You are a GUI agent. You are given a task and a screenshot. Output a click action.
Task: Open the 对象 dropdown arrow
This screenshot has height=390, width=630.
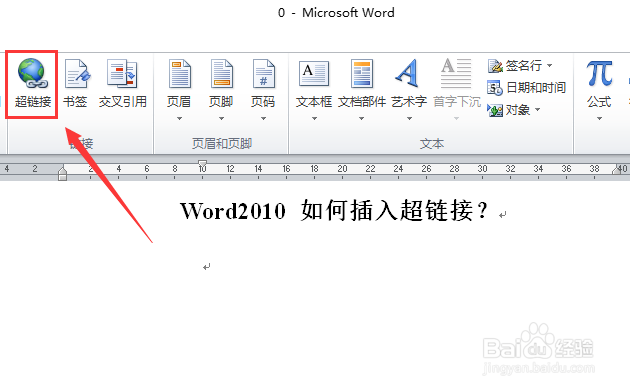pos(538,109)
